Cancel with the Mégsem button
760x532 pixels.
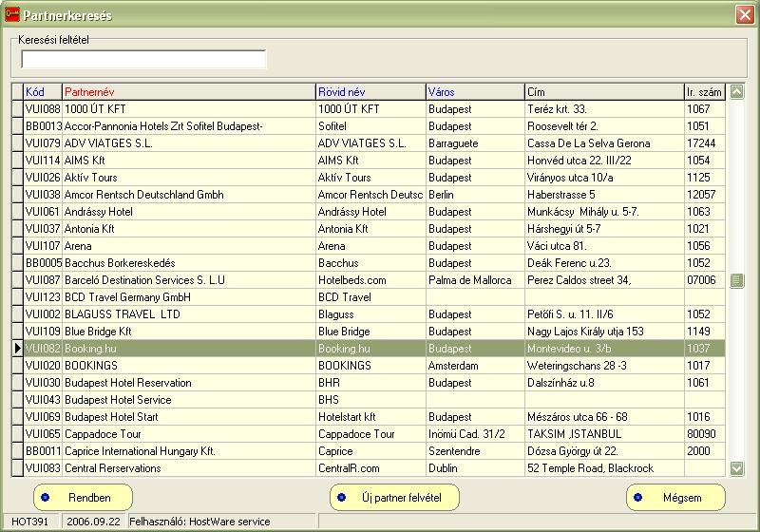pos(675,497)
